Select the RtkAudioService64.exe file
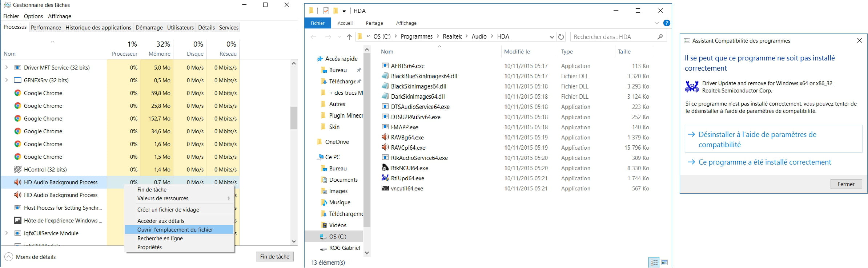Image resolution: width=868 pixels, height=268 pixels. [x=419, y=158]
